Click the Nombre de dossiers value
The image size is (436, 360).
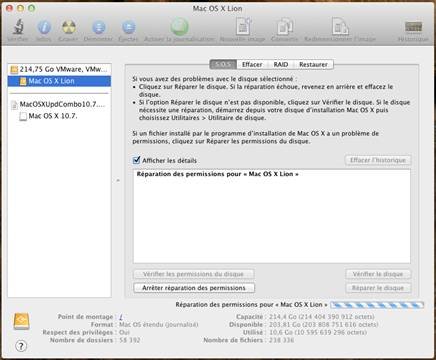130,340
